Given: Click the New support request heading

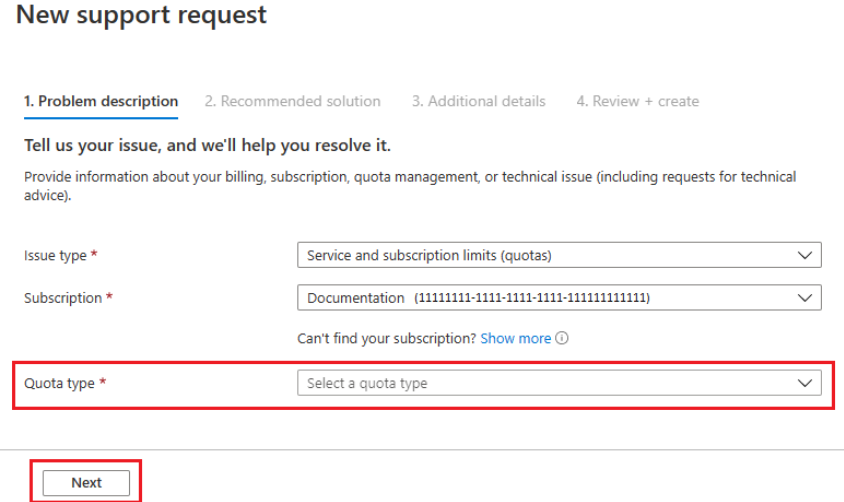Looking at the screenshot, I should (141, 15).
